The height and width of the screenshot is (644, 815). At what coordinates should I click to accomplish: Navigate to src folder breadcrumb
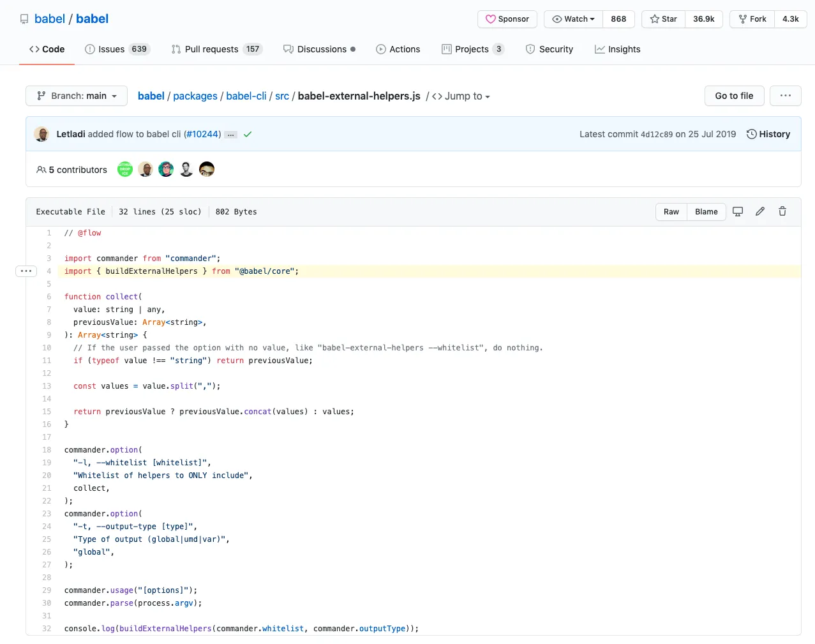point(282,96)
